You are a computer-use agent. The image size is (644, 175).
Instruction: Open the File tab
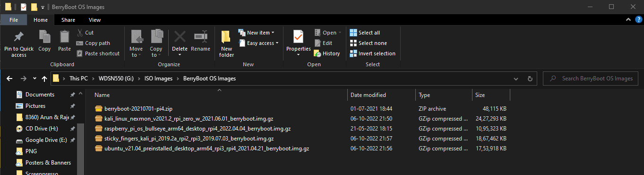point(14,20)
